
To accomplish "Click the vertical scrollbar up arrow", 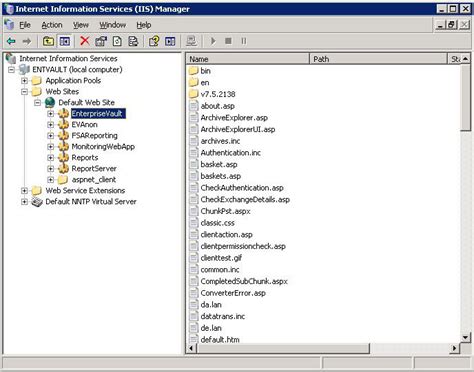I will point(466,59).
